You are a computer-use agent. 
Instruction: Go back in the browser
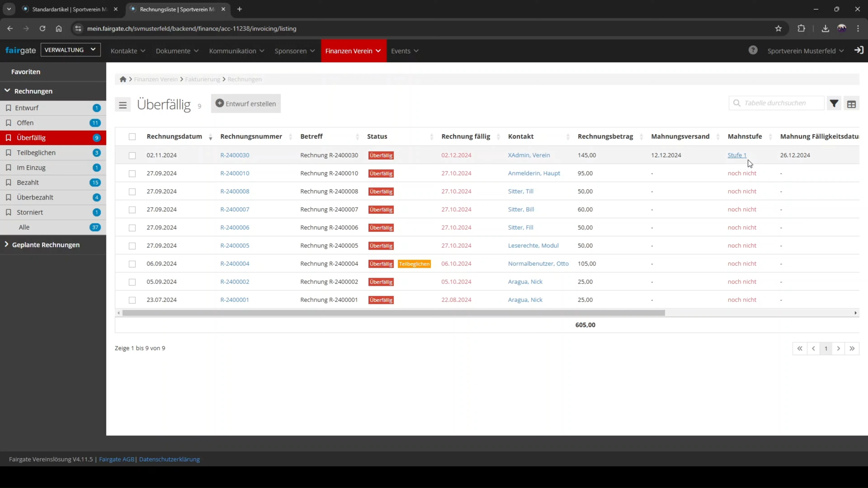click(x=10, y=29)
